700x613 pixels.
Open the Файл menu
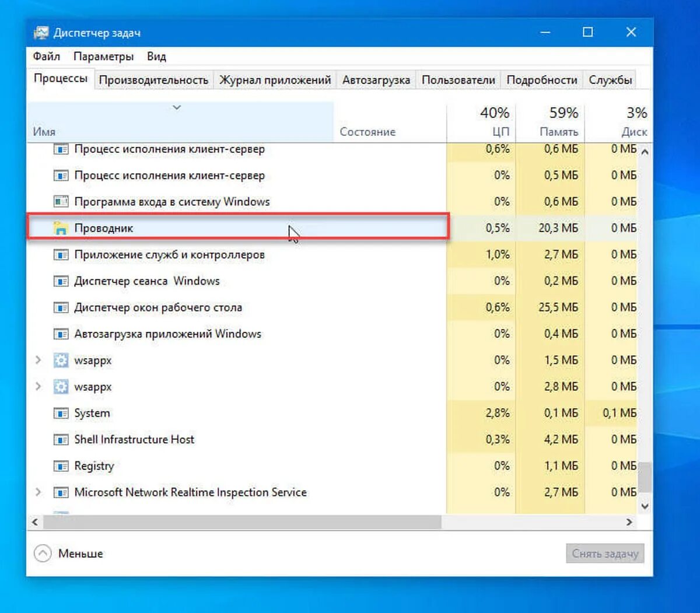47,57
